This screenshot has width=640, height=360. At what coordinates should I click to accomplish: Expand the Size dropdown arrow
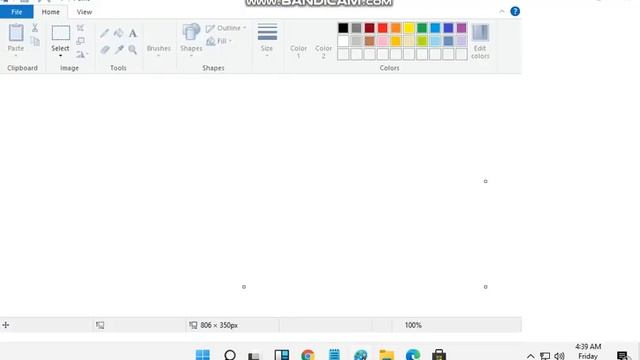267,56
